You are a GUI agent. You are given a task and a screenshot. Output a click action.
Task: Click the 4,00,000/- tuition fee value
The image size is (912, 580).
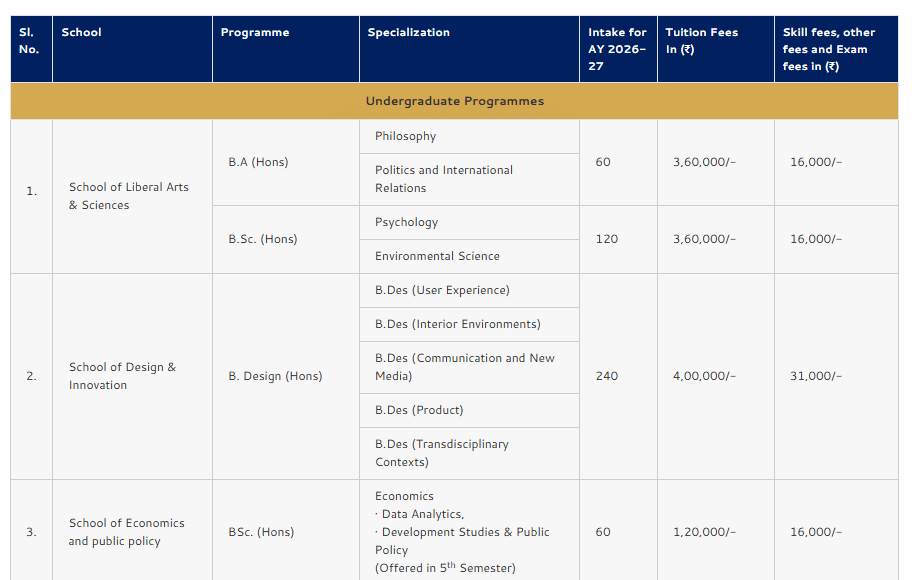(x=704, y=376)
